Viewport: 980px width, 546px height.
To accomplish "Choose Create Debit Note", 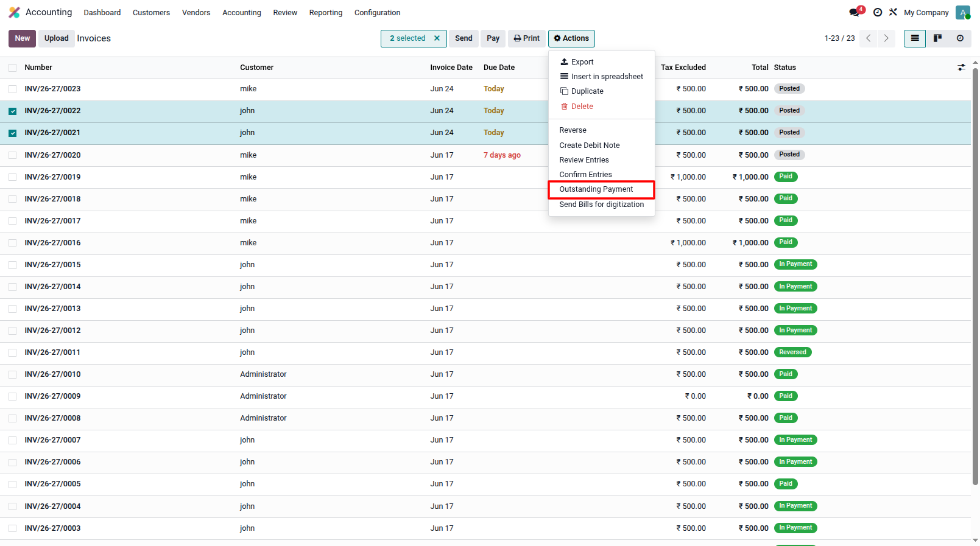I will click(x=602, y=145).
